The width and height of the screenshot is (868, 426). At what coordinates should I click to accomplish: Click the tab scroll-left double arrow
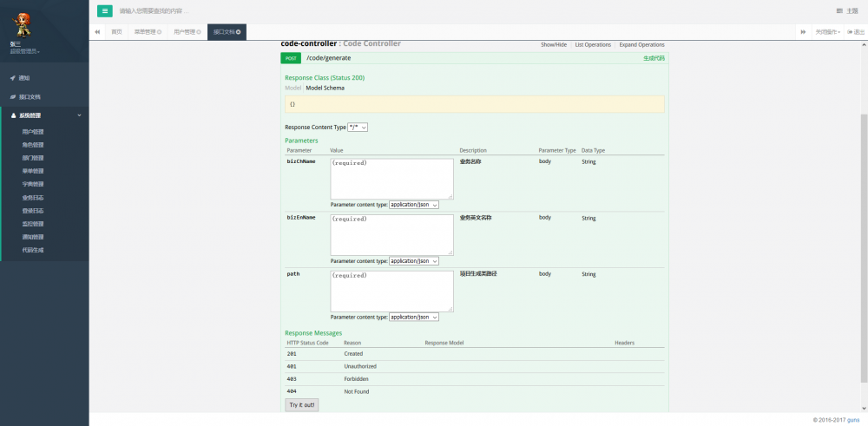click(97, 32)
